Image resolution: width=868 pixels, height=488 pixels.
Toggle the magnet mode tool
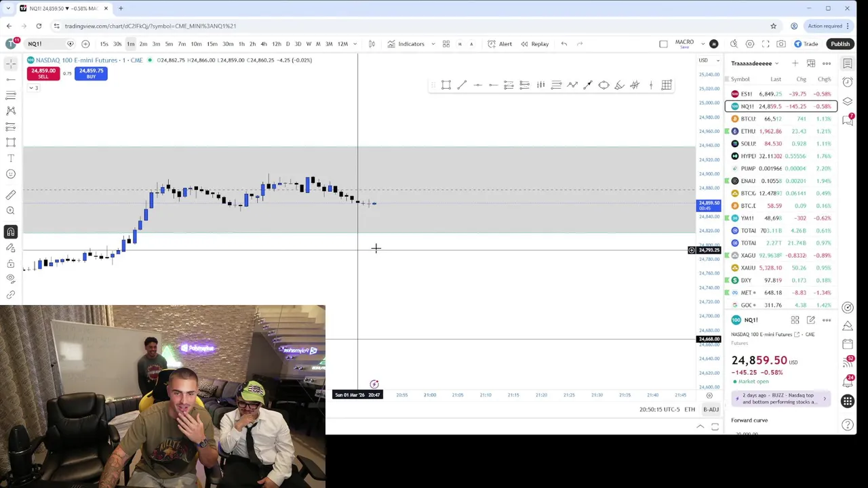pyautogui.click(x=11, y=232)
